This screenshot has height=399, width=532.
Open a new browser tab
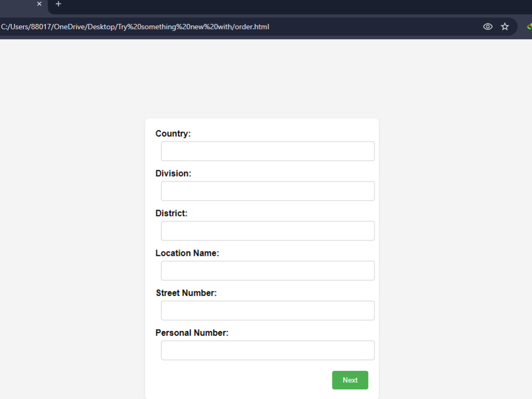tap(59, 4)
